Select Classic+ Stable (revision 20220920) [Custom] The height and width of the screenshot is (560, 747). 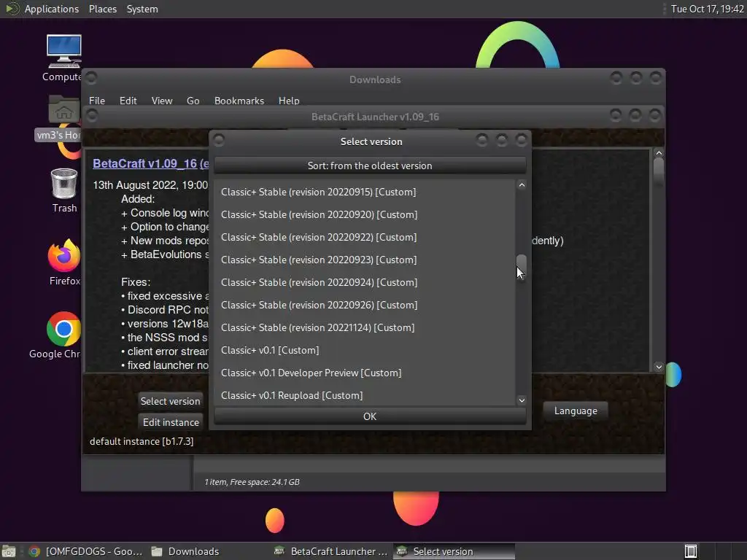coord(365,214)
